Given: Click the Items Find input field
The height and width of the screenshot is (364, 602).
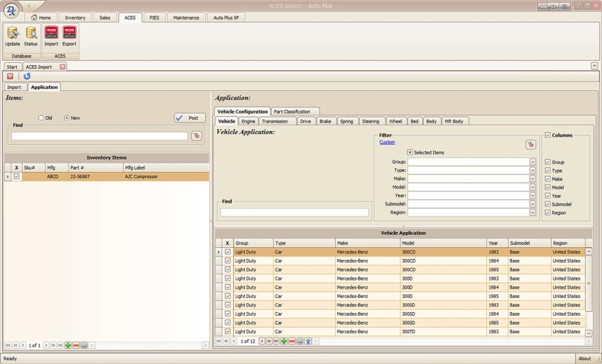Looking at the screenshot, I should point(99,136).
